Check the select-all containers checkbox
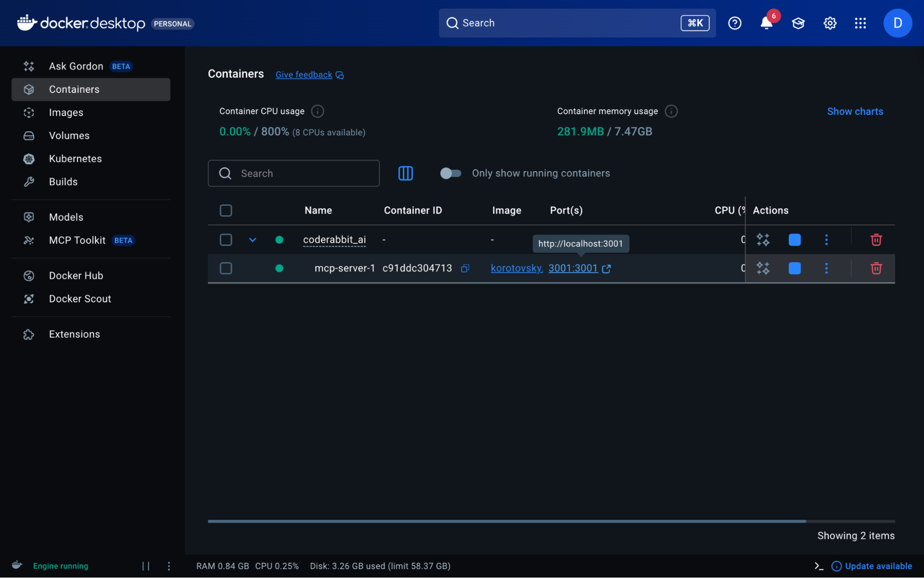Image resolution: width=924 pixels, height=578 pixels. [x=226, y=210]
